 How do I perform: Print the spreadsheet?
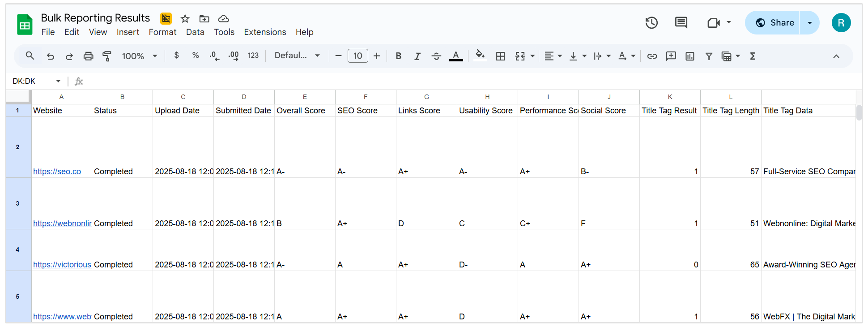tap(89, 56)
